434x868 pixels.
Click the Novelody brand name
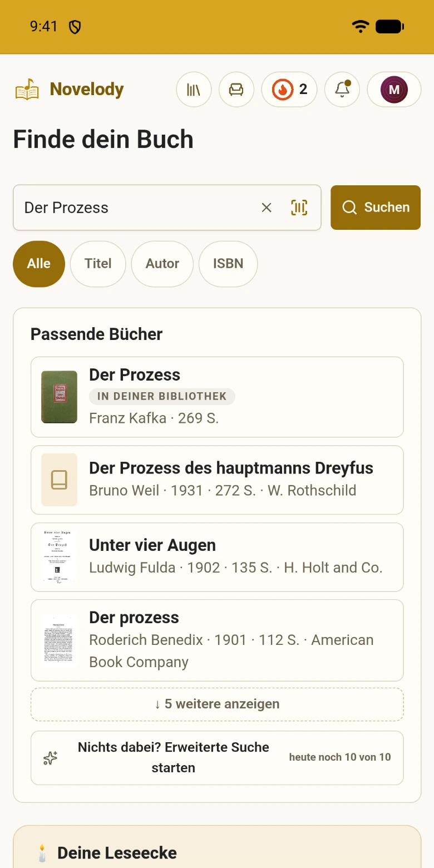coord(87,89)
